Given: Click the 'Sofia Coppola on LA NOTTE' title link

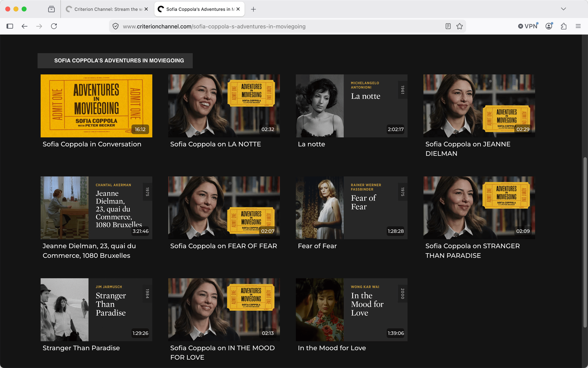Looking at the screenshot, I should [x=216, y=144].
